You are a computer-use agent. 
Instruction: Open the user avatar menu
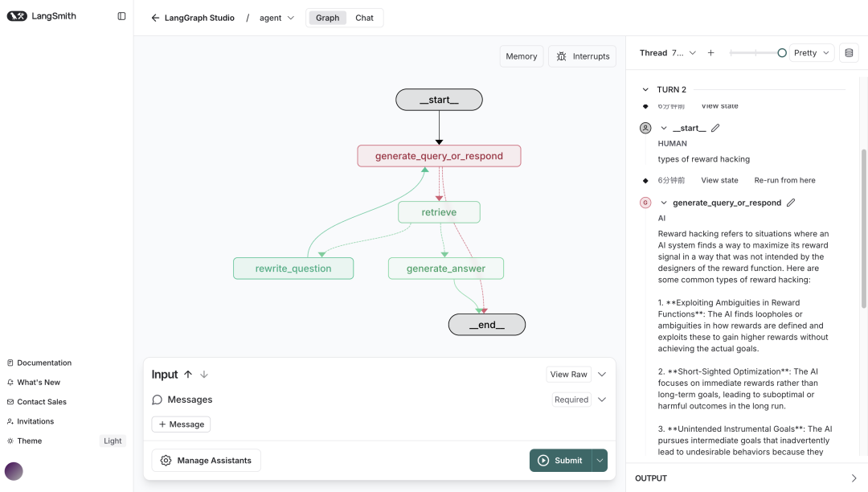tap(14, 472)
